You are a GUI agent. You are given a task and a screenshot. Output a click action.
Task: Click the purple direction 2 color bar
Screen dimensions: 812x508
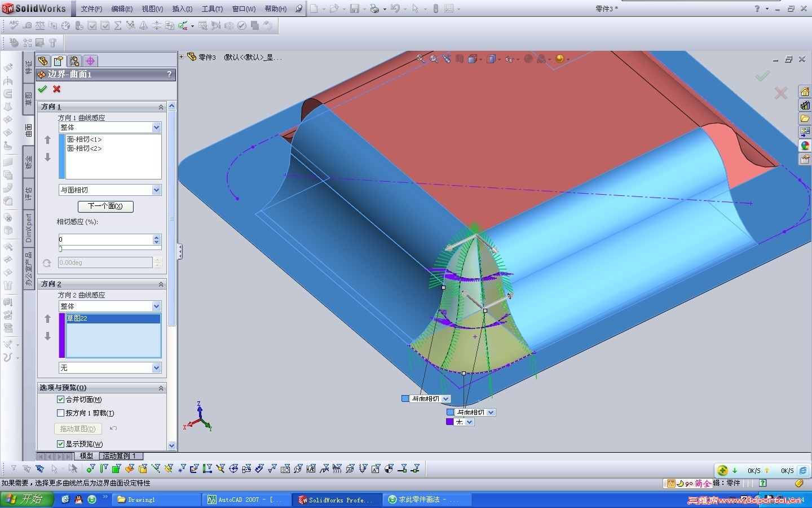tap(62, 335)
